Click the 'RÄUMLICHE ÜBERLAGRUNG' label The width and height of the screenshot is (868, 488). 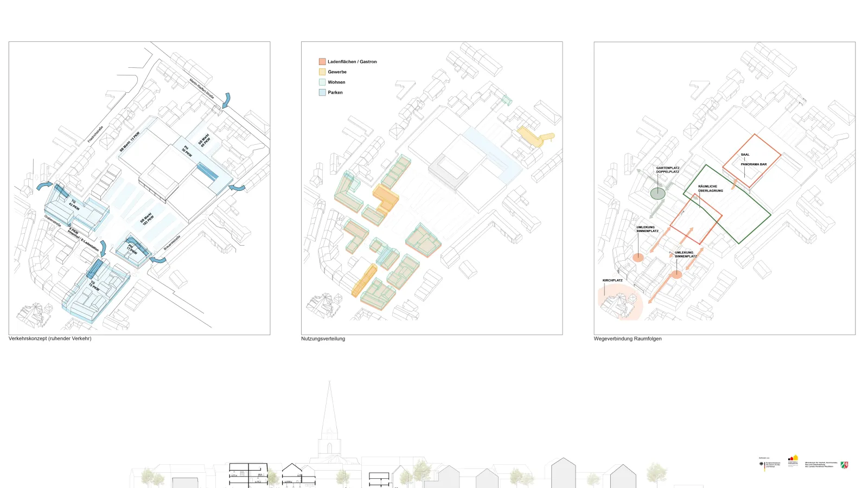click(x=710, y=189)
